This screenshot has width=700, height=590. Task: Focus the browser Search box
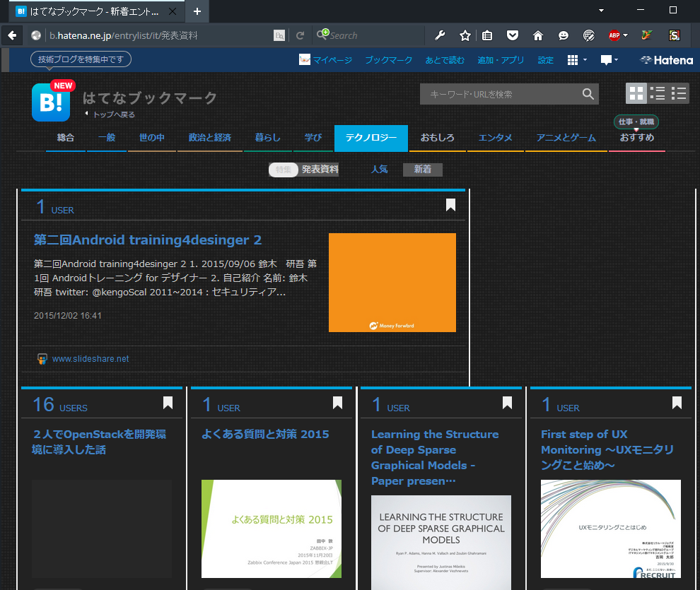(x=368, y=35)
